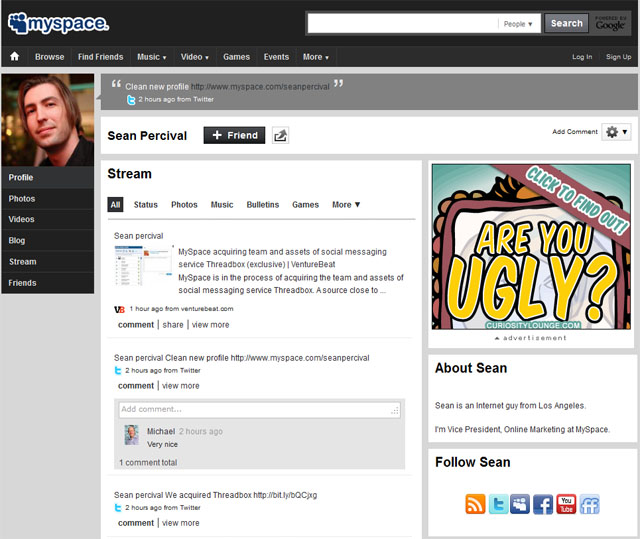Select the Bulletins stream filter tab
This screenshot has height=539, width=640.
point(263,204)
